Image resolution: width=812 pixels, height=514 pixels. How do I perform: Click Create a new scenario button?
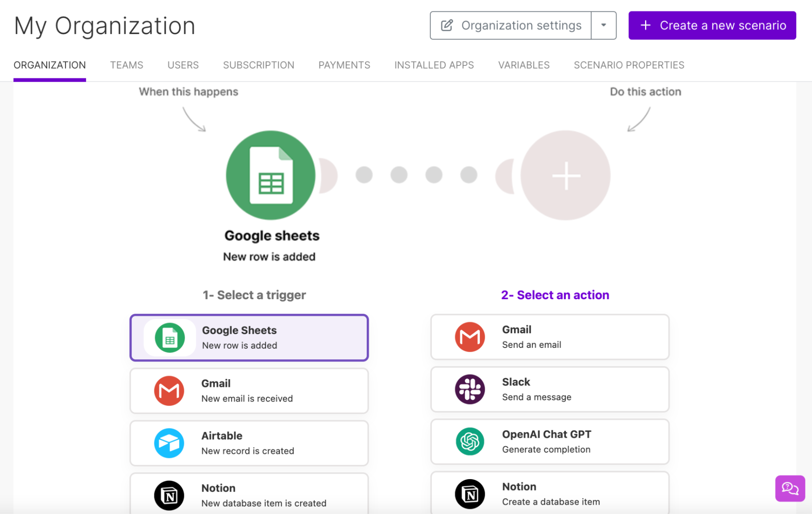(712, 25)
